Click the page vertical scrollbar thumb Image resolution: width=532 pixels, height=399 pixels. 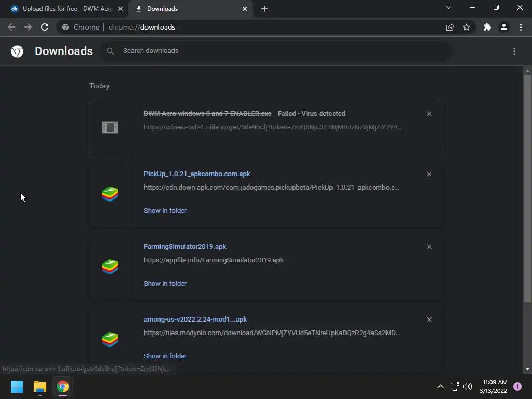(x=527, y=188)
